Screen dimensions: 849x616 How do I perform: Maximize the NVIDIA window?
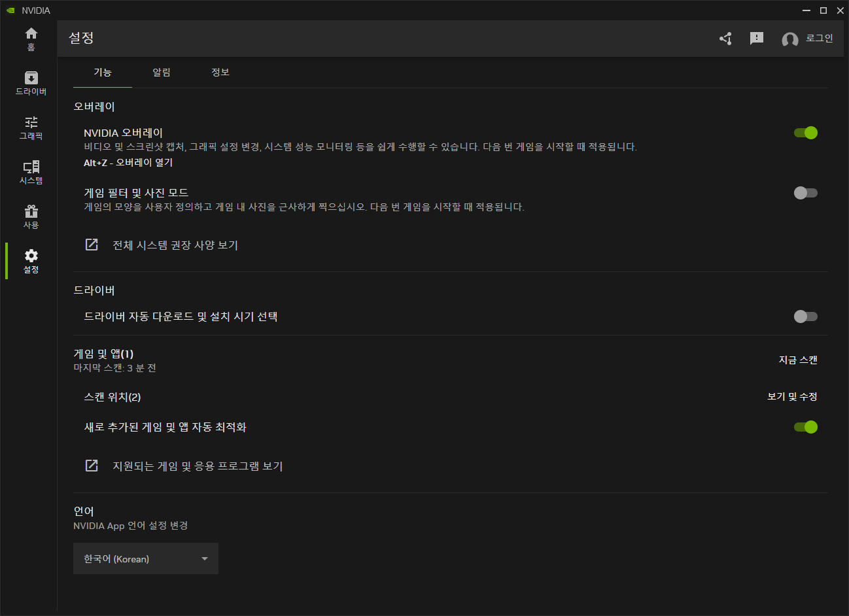pyautogui.click(x=823, y=10)
